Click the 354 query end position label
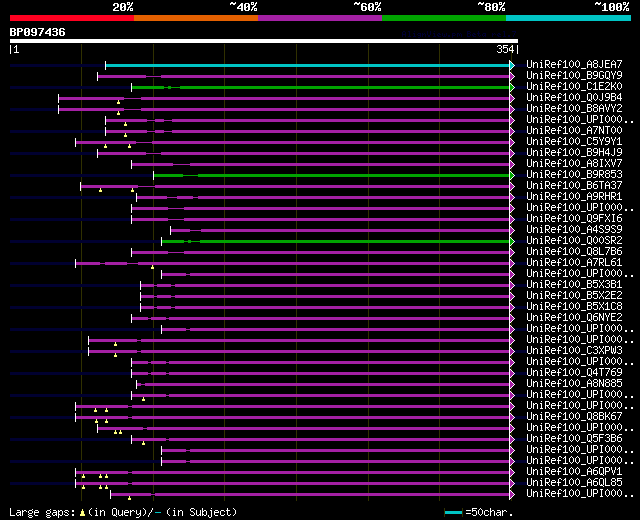This screenshot has height=520, width=640. pyautogui.click(x=505, y=49)
